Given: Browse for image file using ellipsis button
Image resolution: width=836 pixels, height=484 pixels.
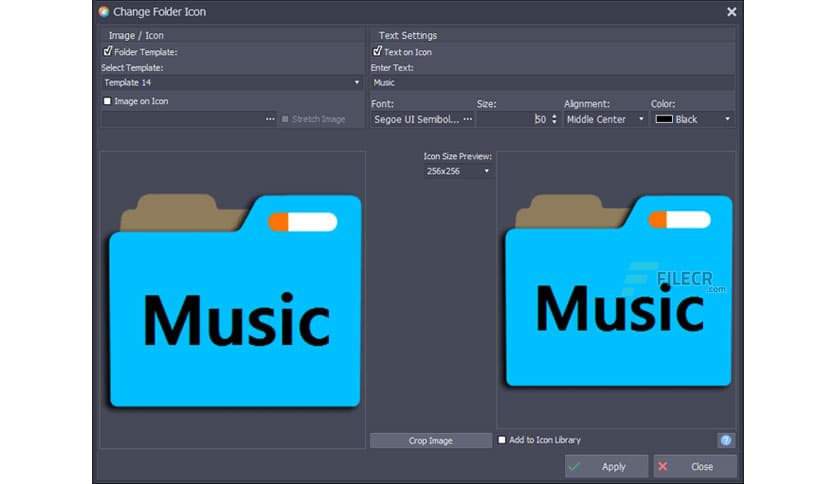Looking at the screenshot, I should (270, 119).
